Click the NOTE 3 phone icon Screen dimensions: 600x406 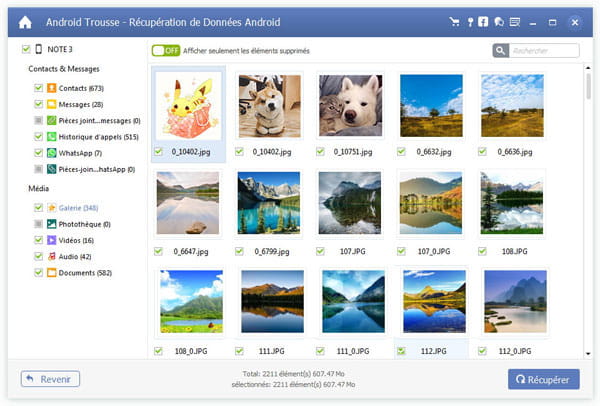click(39, 49)
